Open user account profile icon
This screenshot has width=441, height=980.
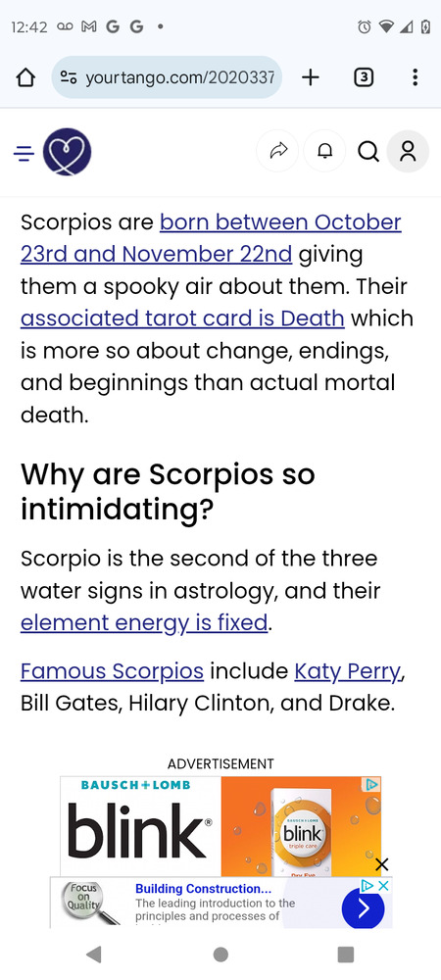[408, 151]
